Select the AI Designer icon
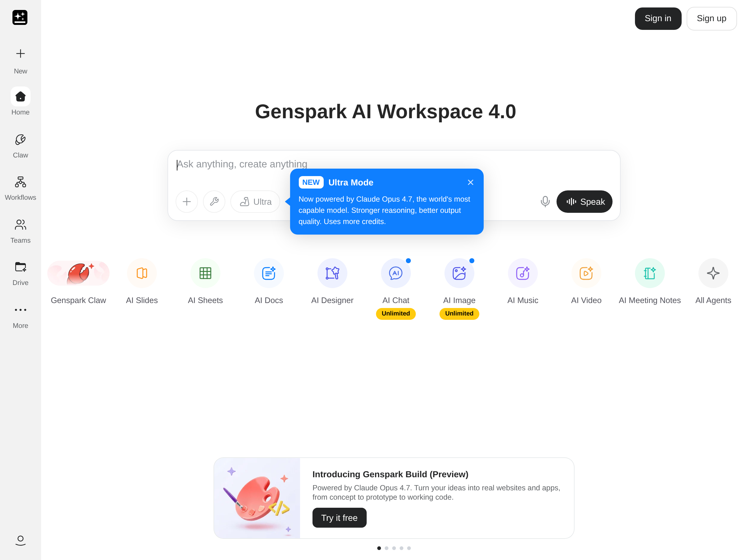 click(332, 273)
